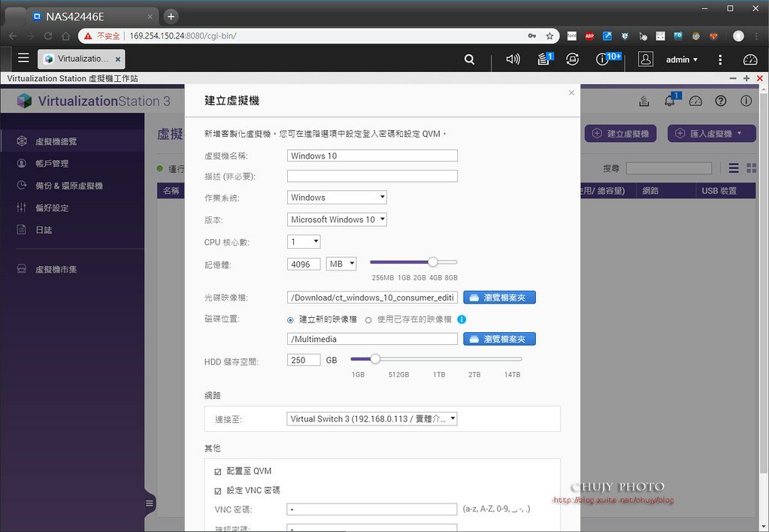Close the 建立虛擬機 dialog

(x=571, y=92)
